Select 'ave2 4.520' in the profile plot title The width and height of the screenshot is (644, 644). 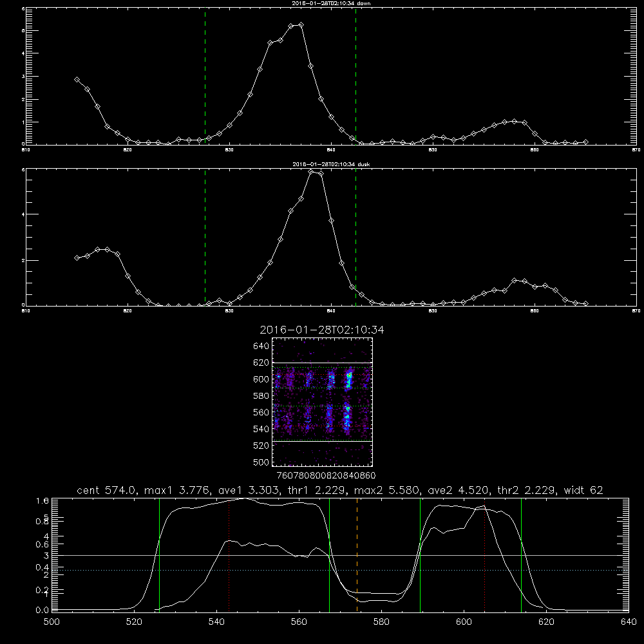[x=459, y=490]
